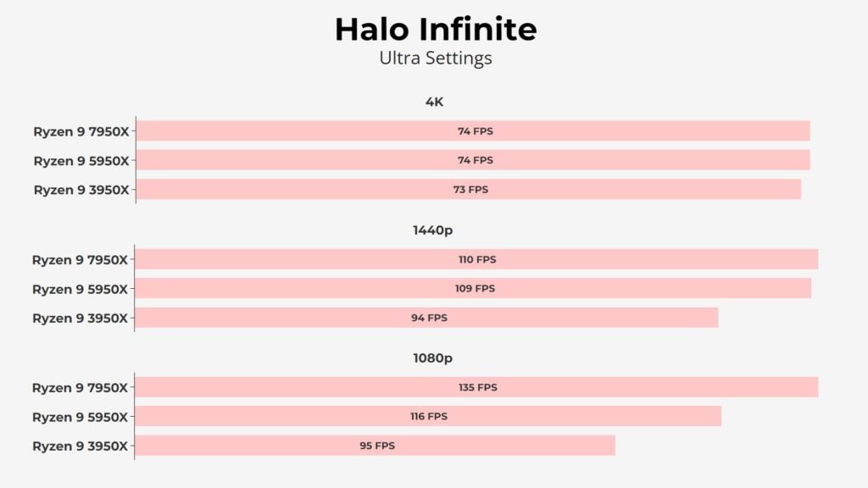This screenshot has height=488, width=868.
Task: Click the 73 FPS value label
Action: point(470,189)
